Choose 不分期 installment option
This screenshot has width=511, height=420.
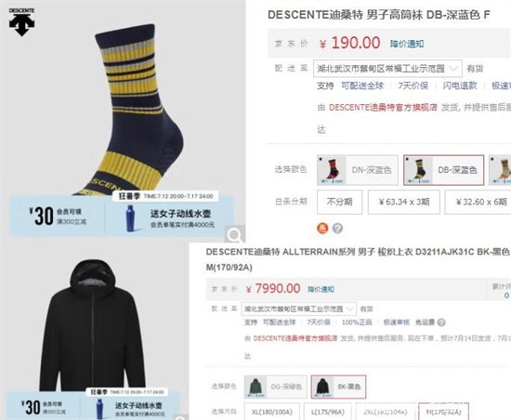click(x=339, y=202)
